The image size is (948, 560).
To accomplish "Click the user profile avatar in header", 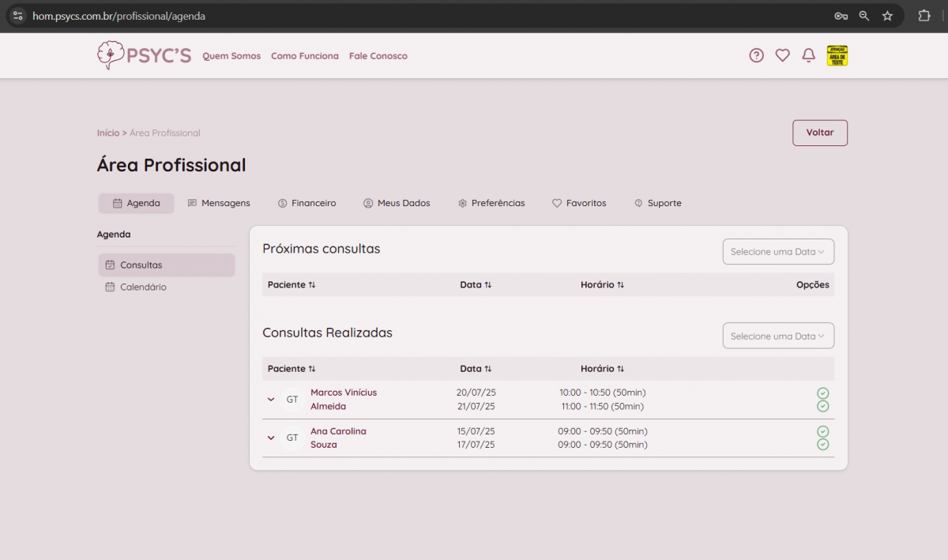I will pyautogui.click(x=837, y=55).
